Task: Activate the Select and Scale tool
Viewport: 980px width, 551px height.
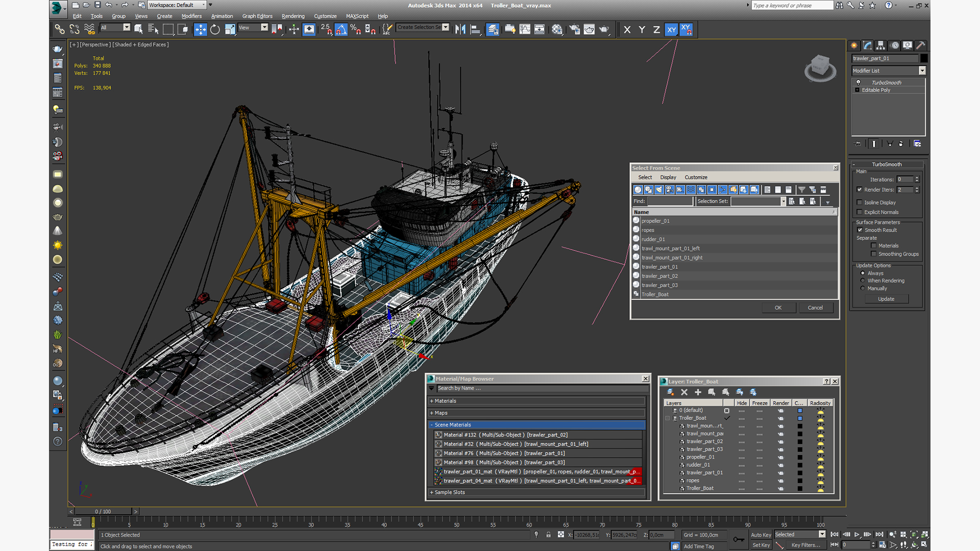Action: tap(230, 29)
